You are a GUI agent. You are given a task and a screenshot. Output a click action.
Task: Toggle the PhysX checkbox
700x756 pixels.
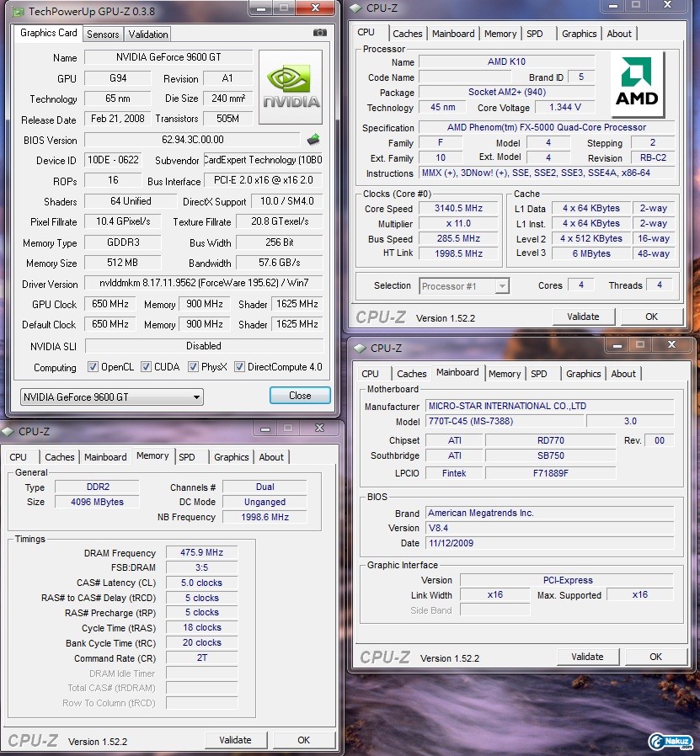tap(194, 367)
